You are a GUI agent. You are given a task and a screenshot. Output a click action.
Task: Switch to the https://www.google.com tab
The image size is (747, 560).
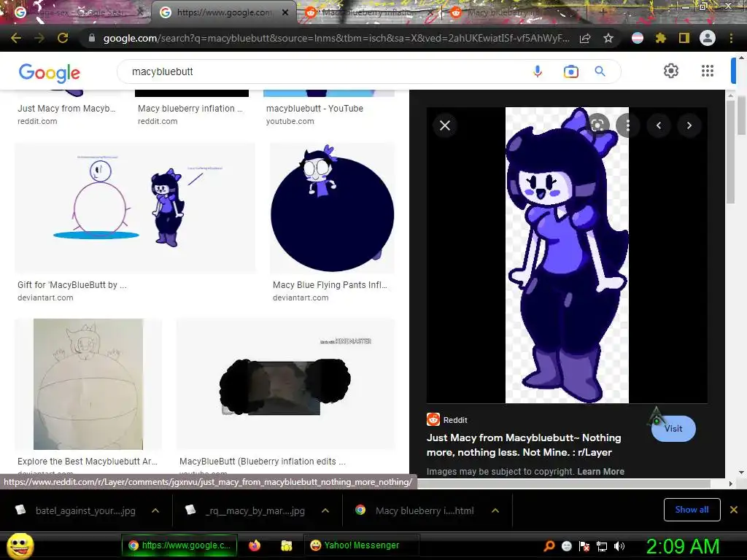click(224, 12)
